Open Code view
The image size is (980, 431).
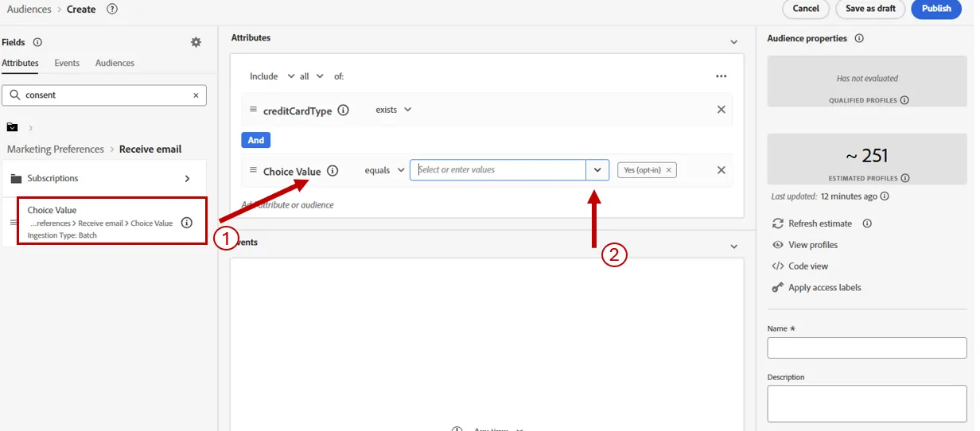808,266
